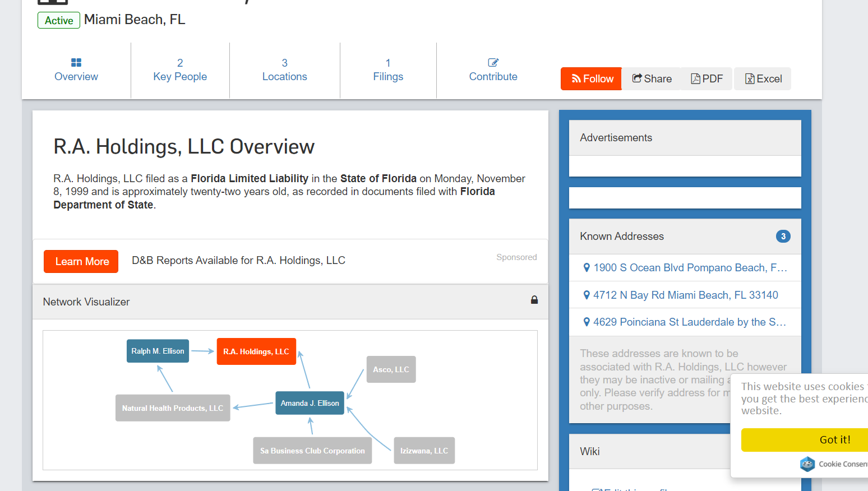
Task: Click the Cookie Consent logo icon
Action: (x=807, y=464)
